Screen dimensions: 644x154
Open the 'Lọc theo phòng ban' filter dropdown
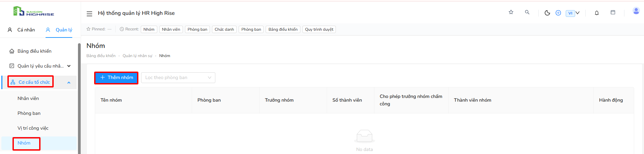[x=178, y=78]
